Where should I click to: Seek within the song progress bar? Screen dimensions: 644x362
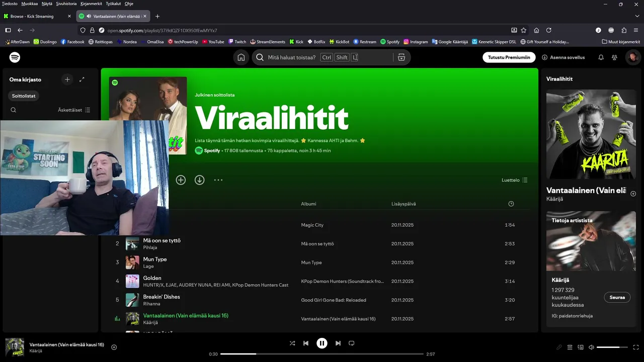[x=322, y=354]
